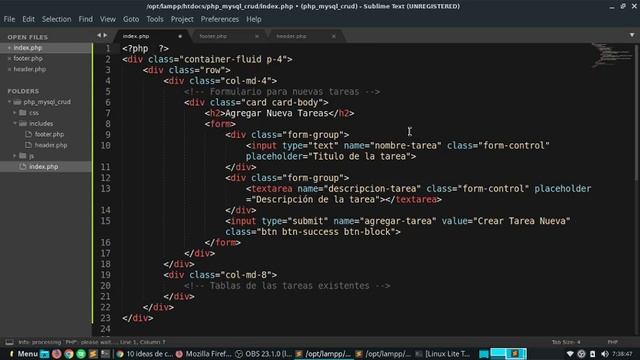Collapse the php_mysql_crud folder
The height and width of the screenshot is (360, 640).
pos(9,102)
